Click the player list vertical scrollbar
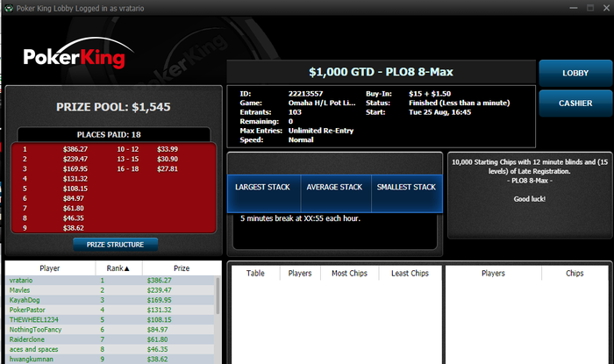The height and width of the screenshot is (364, 614). click(218, 296)
